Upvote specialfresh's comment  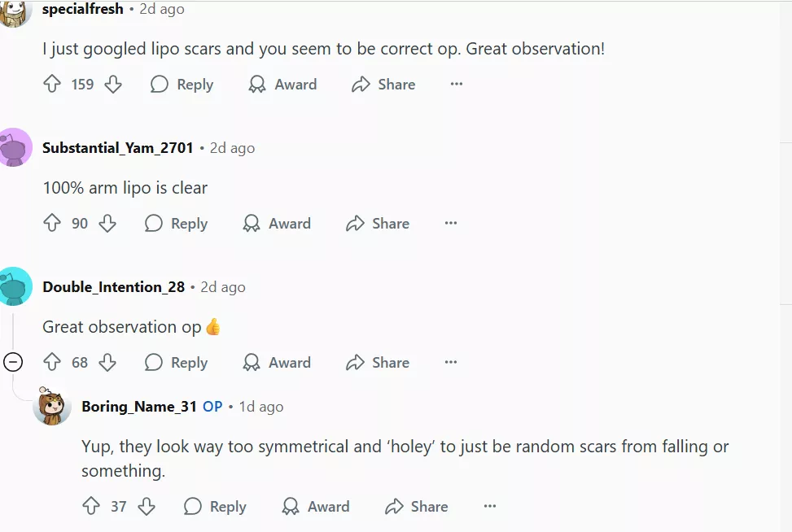52,85
